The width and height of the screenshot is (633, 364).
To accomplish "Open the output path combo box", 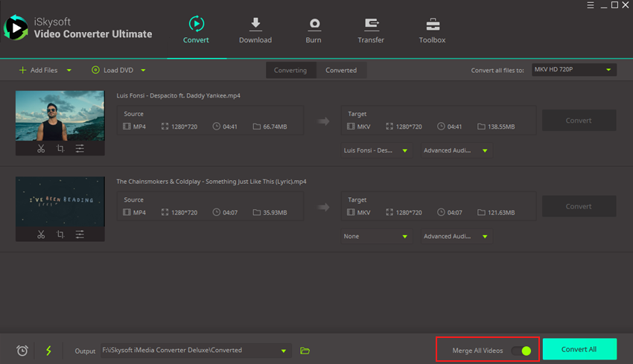I will pyautogui.click(x=195, y=351).
